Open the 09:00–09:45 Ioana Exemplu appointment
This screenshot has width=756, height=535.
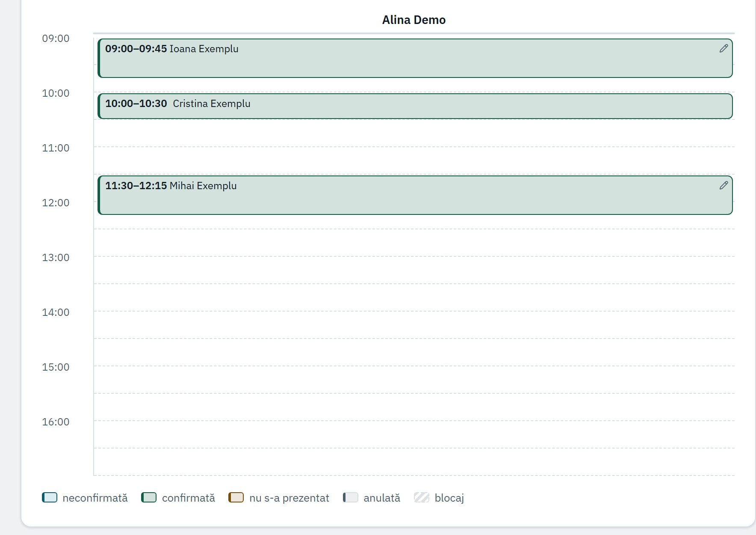coord(415,58)
